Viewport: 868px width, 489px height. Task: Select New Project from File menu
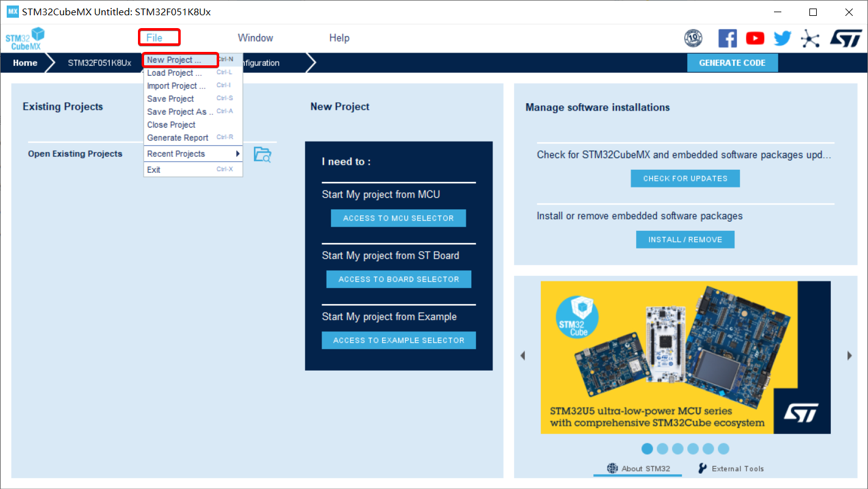180,60
